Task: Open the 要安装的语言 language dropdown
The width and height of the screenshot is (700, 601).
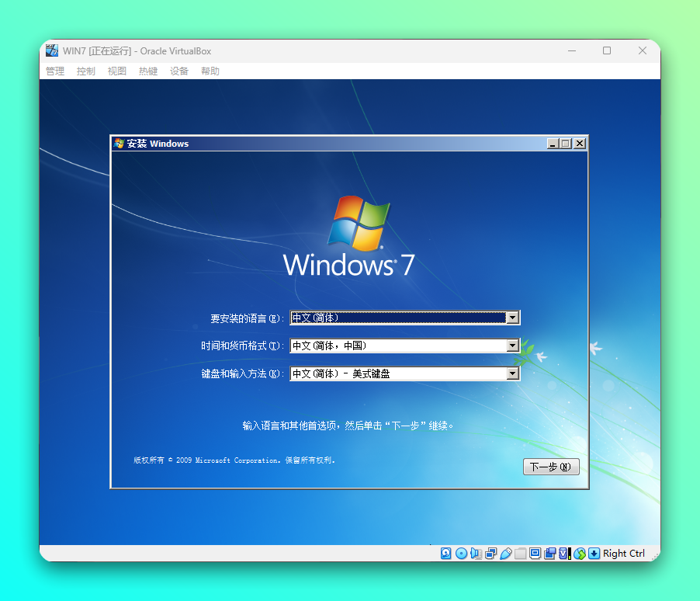Action: click(x=513, y=318)
